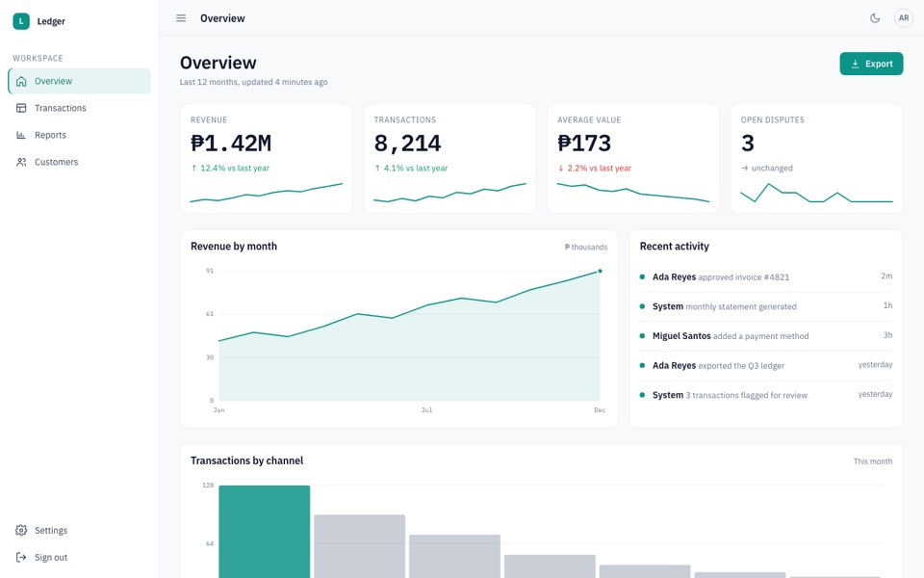The image size is (924, 578).
Task: Switch to dark mode moon icon
Action: (x=875, y=18)
